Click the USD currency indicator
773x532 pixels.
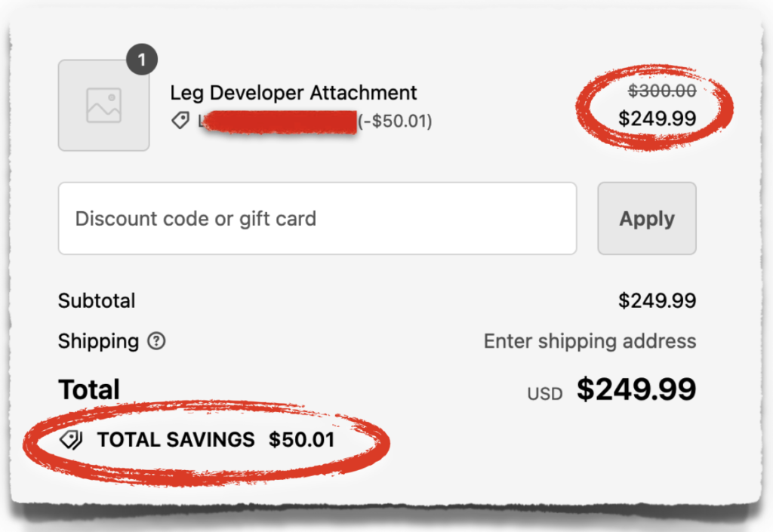(x=544, y=392)
